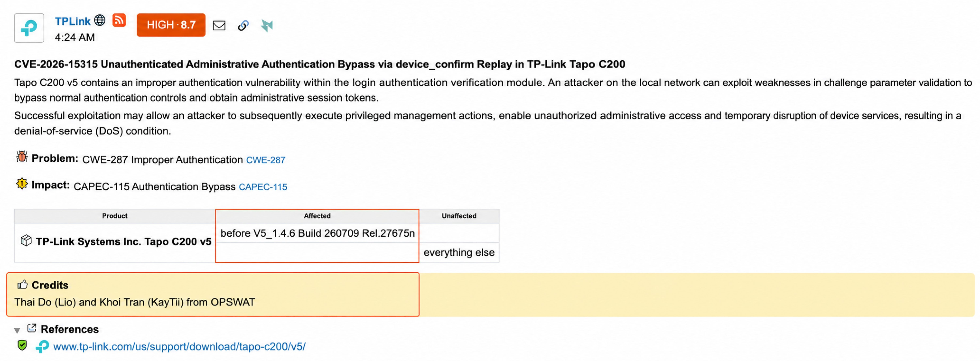Click the green shield reference icon
980x361 pixels.
tap(22, 345)
